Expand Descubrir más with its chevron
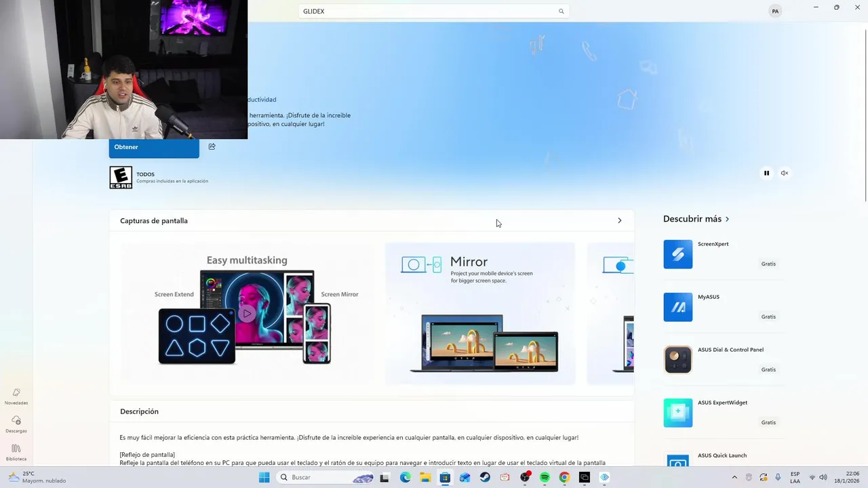Viewport: 868px width, 488px height. coord(727,219)
